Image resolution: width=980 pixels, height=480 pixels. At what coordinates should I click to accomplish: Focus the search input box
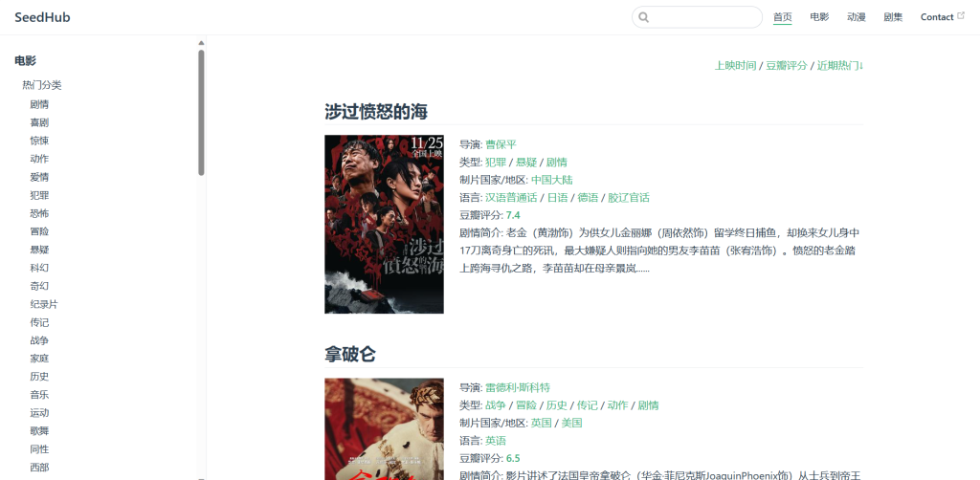click(x=697, y=17)
